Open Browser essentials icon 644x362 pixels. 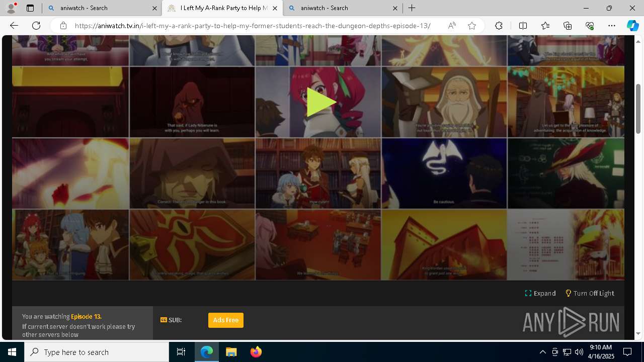click(590, 26)
